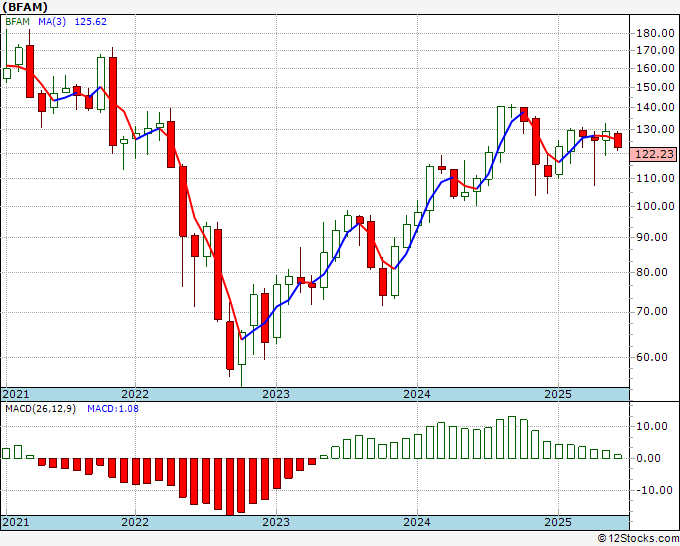Click 2021 on the price chart timeline
Screen dimensions: 680x546
16,394
